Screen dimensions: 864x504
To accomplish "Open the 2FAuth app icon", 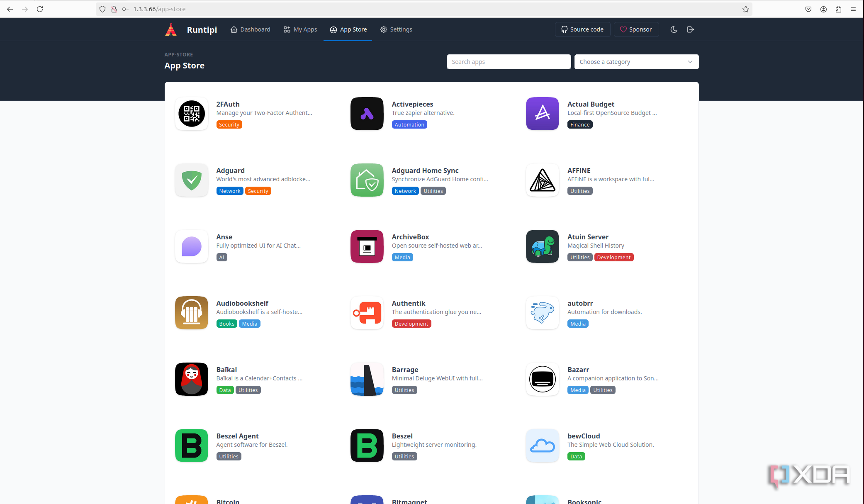I will [x=191, y=114].
